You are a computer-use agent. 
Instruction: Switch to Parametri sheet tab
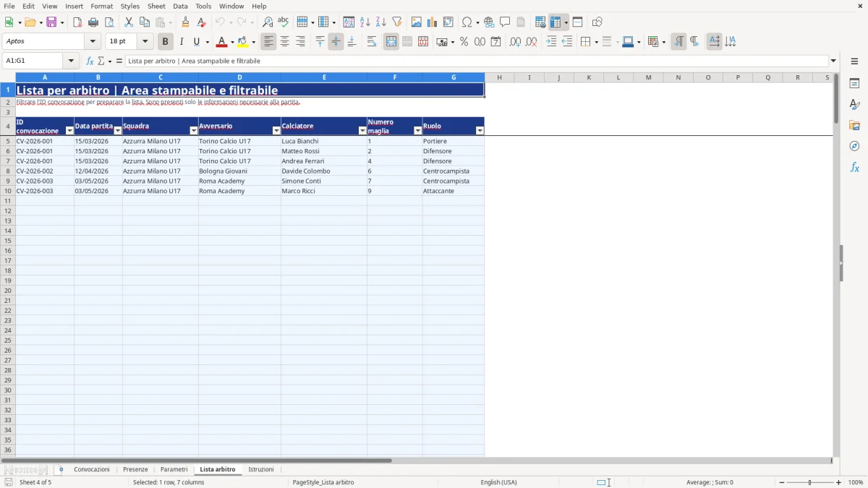point(174,469)
